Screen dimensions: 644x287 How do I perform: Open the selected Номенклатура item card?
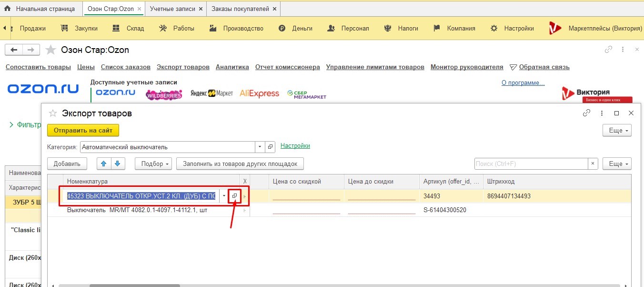click(234, 196)
